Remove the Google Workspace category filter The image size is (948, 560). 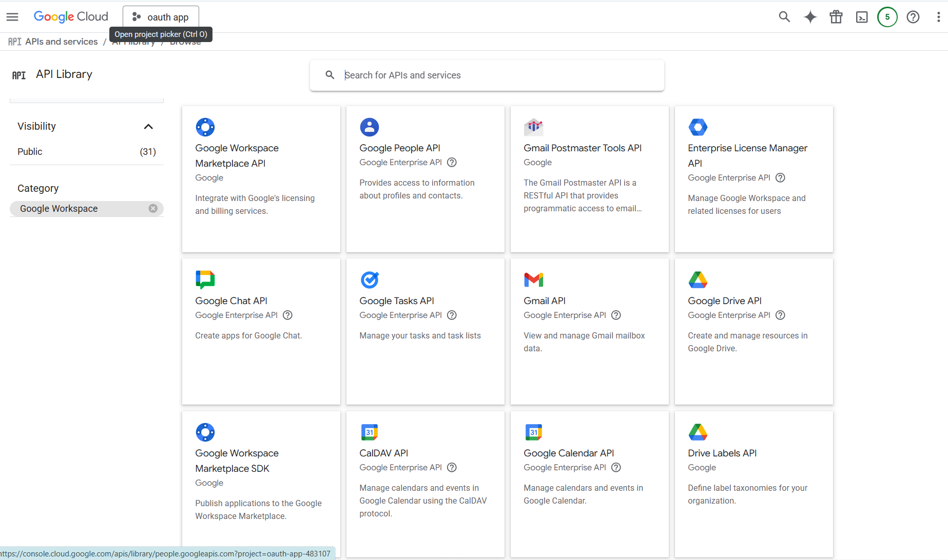(152, 208)
